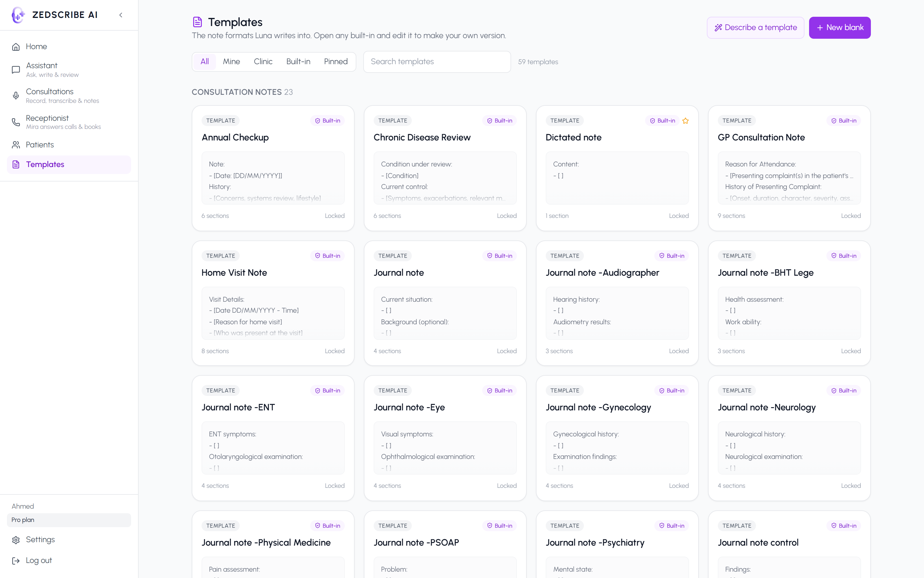924x578 pixels.
Task: Switch to the Mine filter tab
Action: 231,62
